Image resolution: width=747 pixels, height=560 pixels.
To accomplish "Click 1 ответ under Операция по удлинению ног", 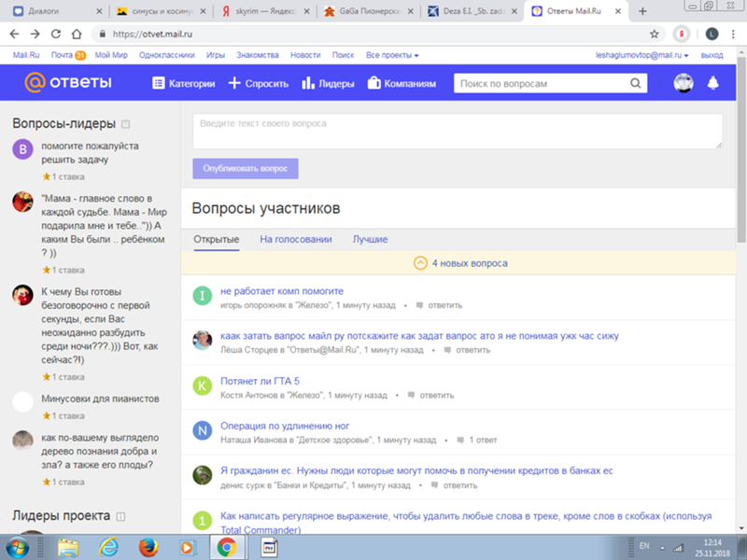I will pyautogui.click(x=483, y=440).
